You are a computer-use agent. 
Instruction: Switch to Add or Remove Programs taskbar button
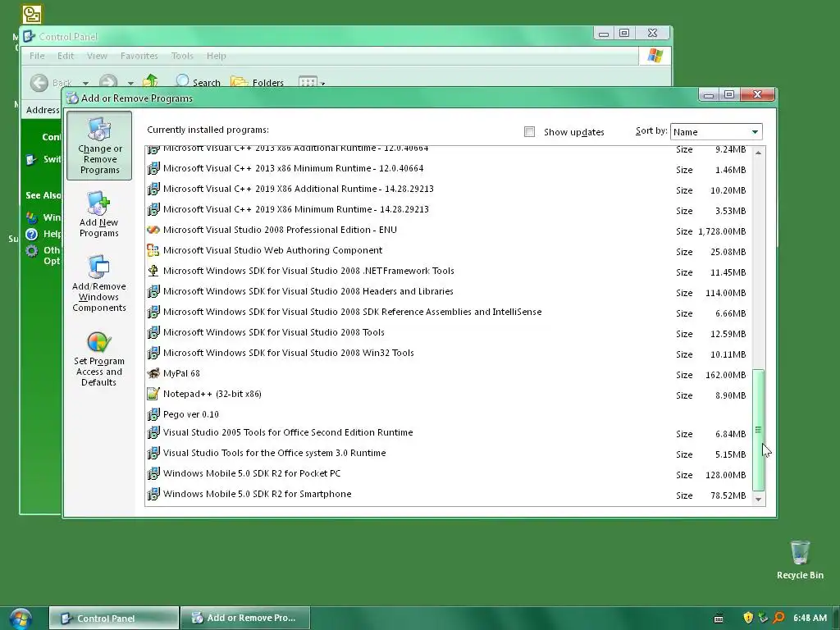(245, 619)
